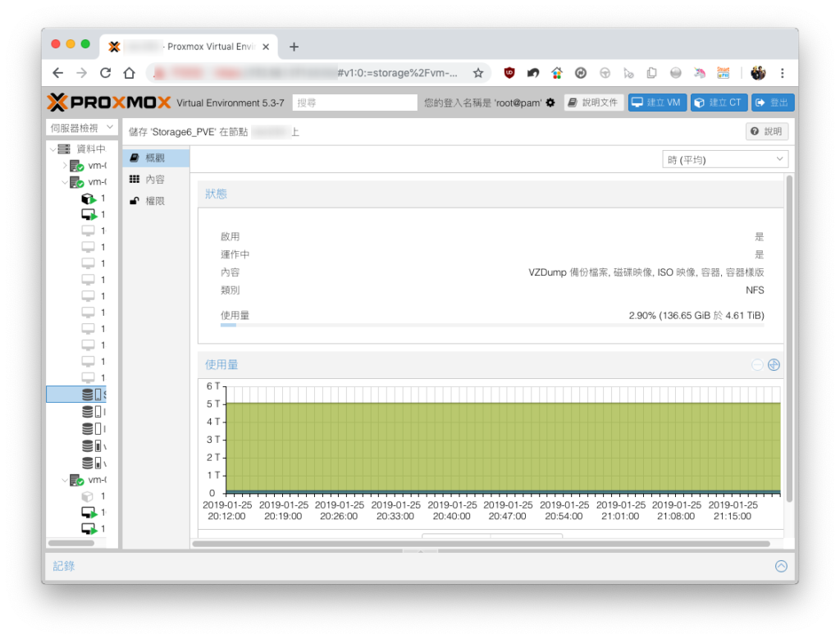The height and width of the screenshot is (639, 840).
Task: Open the 時 (平均) timeframe dropdown
Action: click(x=725, y=160)
